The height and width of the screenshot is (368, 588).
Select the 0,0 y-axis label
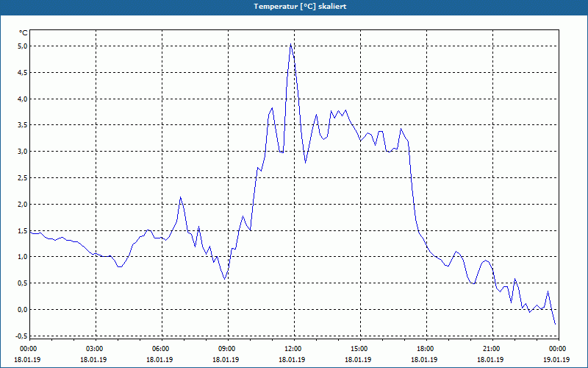(x=23, y=309)
